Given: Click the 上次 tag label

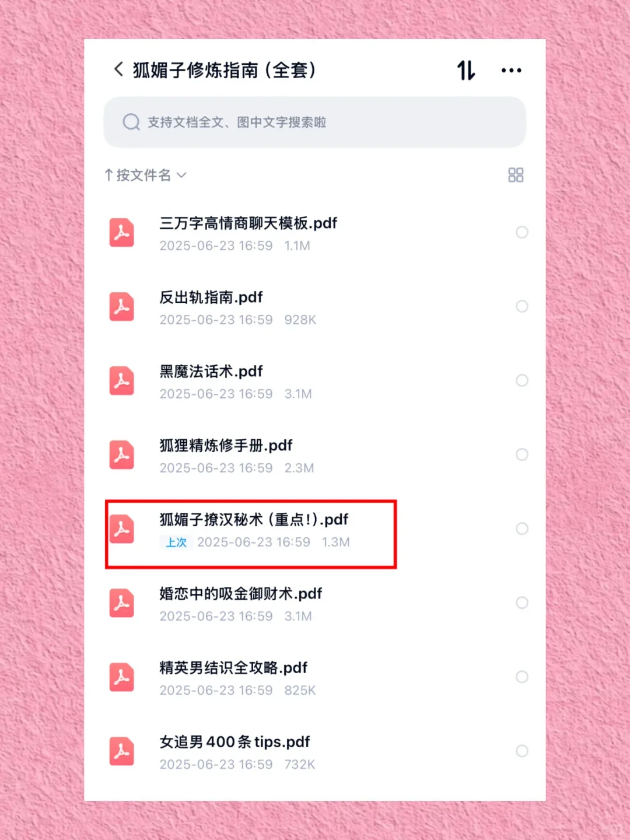Looking at the screenshot, I should [176, 542].
